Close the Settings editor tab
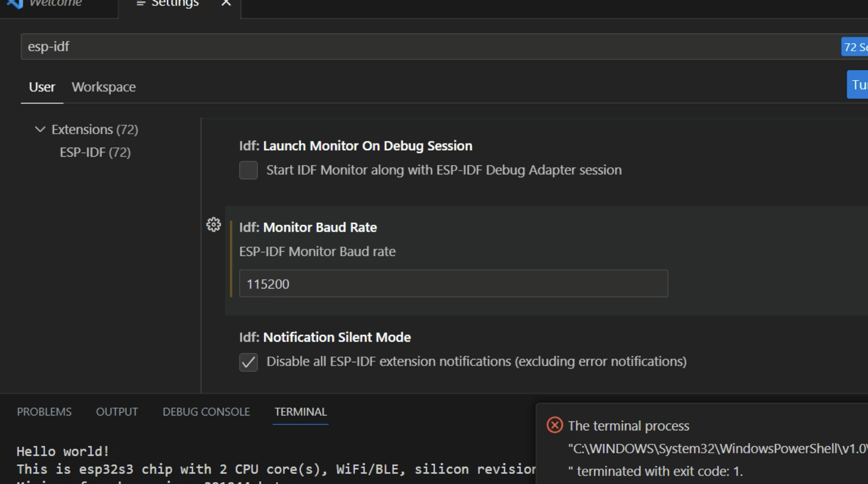Image resolution: width=868 pixels, height=484 pixels. (226, 4)
